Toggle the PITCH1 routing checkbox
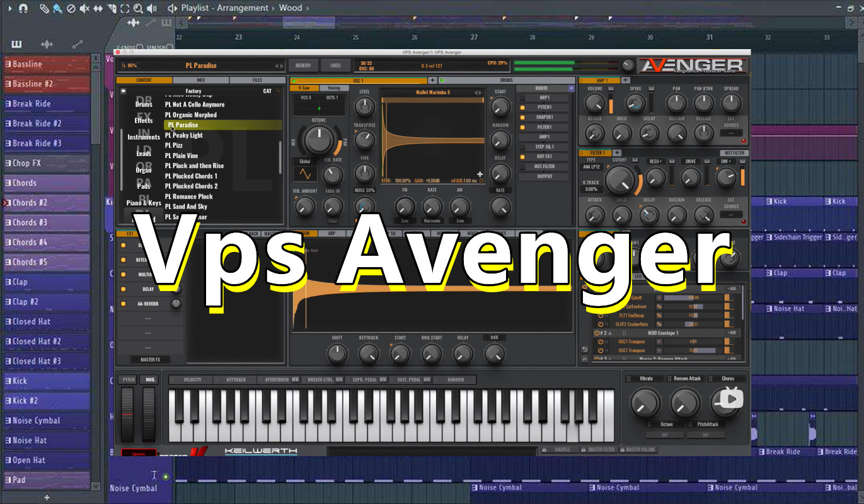The image size is (864, 504). tap(522, 107)
